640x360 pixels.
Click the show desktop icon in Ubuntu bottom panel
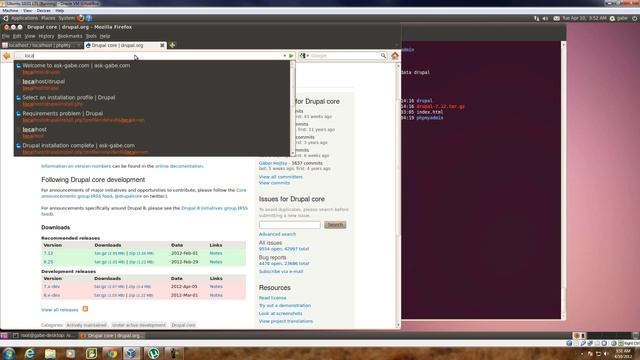pos(4,336)
